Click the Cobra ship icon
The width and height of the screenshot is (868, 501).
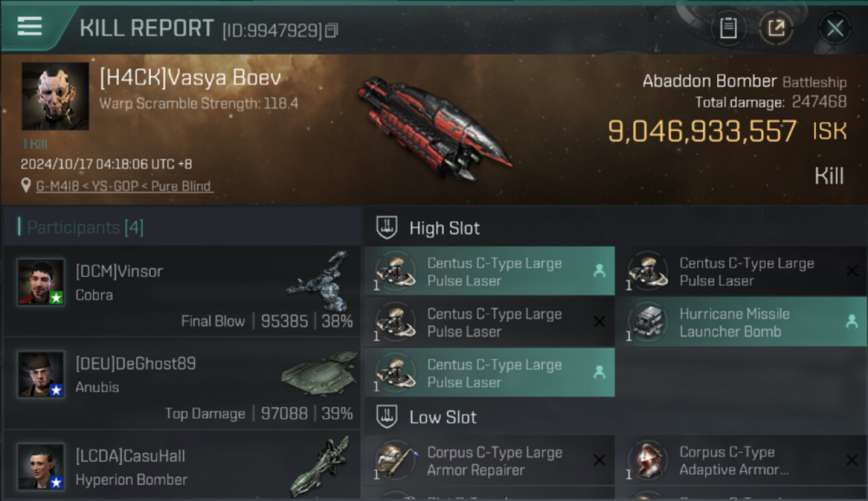point(318,281)
